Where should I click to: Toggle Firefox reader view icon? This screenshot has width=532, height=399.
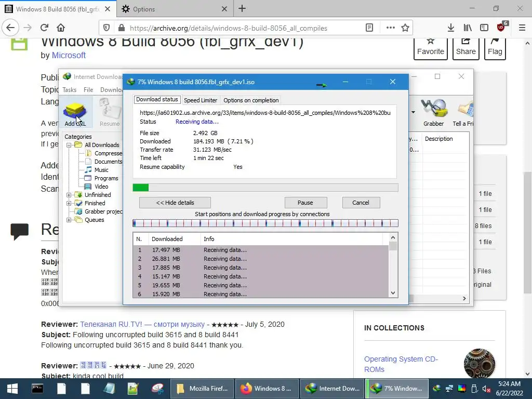[x=369, y=28]
